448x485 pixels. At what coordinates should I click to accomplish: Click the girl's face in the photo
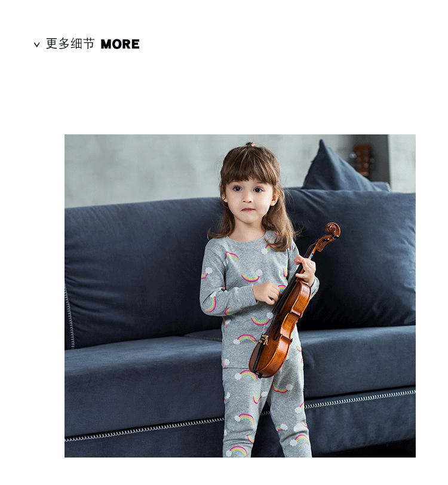[x=249, y=198]
